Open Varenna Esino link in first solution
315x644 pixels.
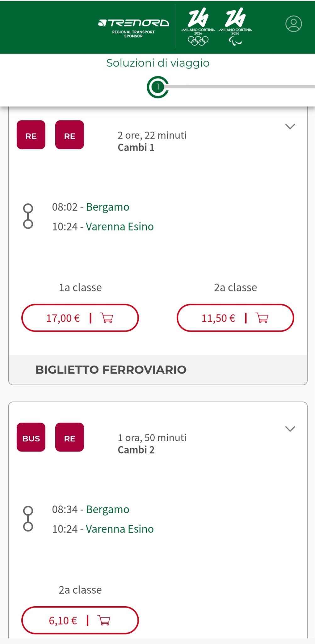(x=120, y=227)
